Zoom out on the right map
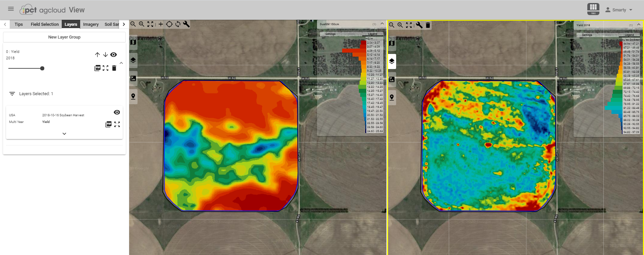Image resolution: width=644 pixels, height=255 pixels. (x=391, y=25)
